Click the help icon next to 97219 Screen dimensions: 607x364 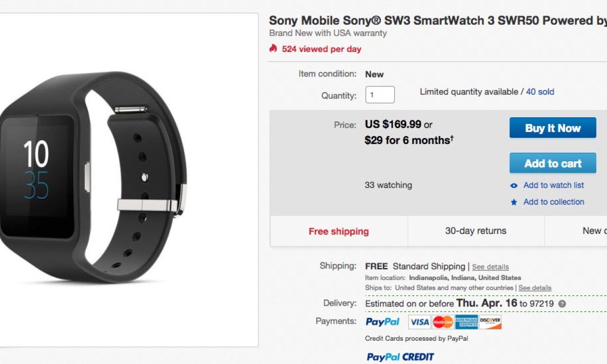[x=562, y=304]
